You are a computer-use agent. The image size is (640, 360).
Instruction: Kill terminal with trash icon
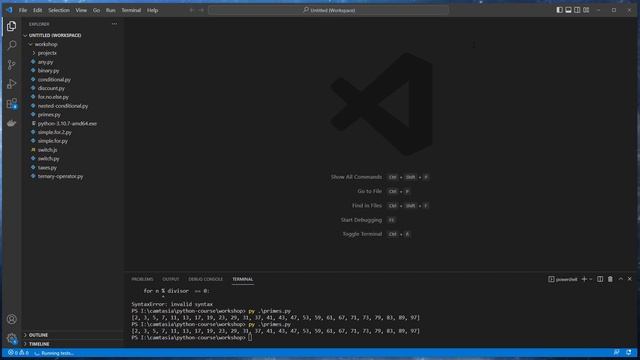pos(610,279)
